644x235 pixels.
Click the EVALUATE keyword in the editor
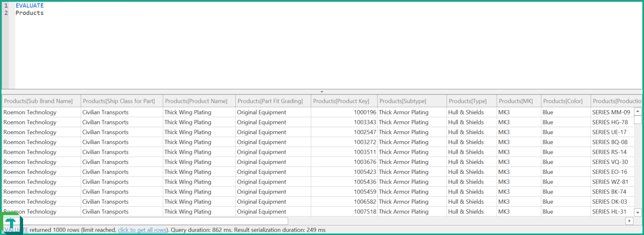[x=29, y=6]
